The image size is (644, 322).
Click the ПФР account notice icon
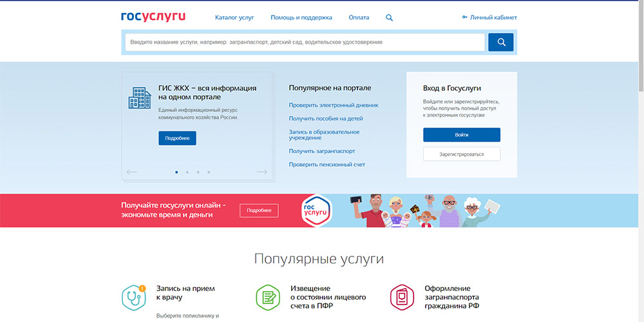tap(268, 297)
